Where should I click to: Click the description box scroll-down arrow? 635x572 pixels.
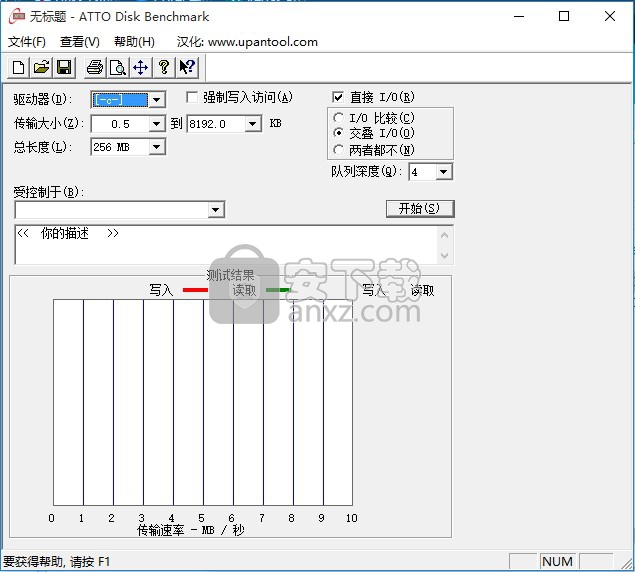(x=444, y=256)
